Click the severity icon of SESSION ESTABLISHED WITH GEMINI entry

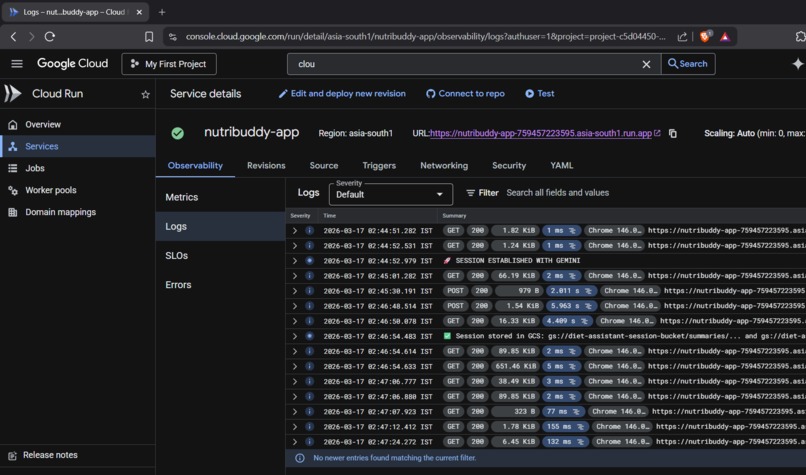(309, 261)
